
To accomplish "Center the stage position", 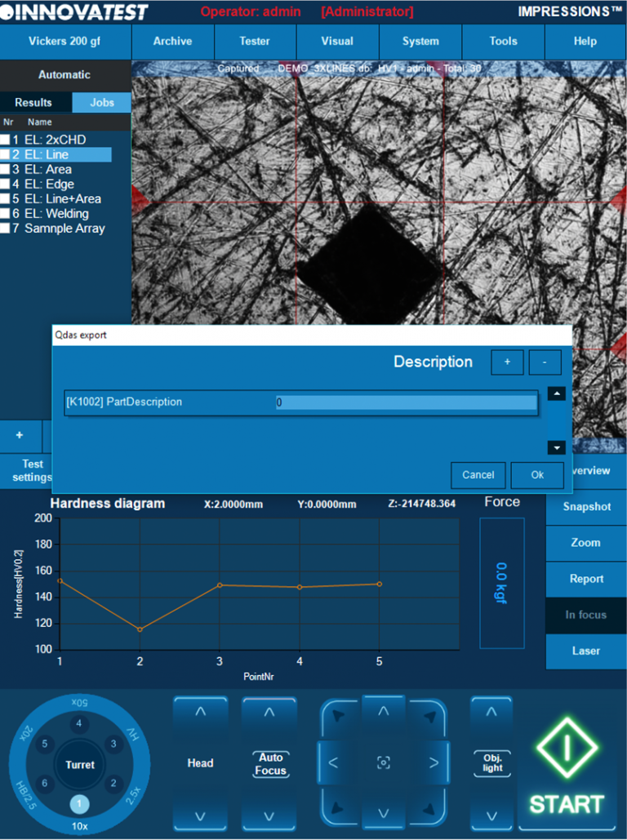I will (384, 762).
